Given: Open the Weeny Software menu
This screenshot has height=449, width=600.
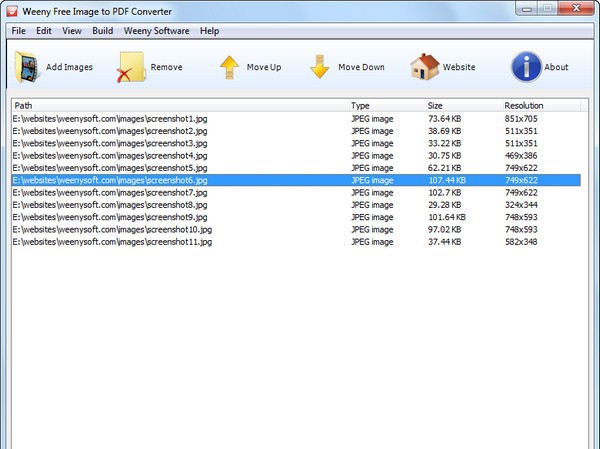Looking at the screenshot, I should [157, 31].
